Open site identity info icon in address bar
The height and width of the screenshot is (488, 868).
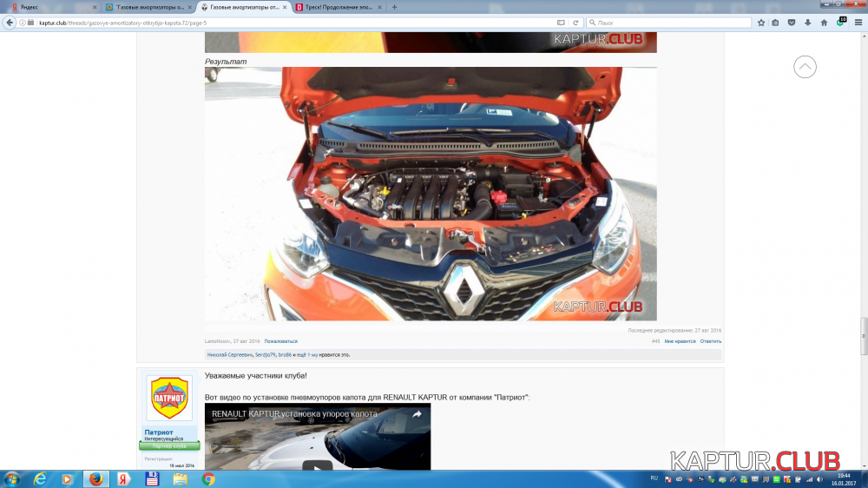[23, 23]
